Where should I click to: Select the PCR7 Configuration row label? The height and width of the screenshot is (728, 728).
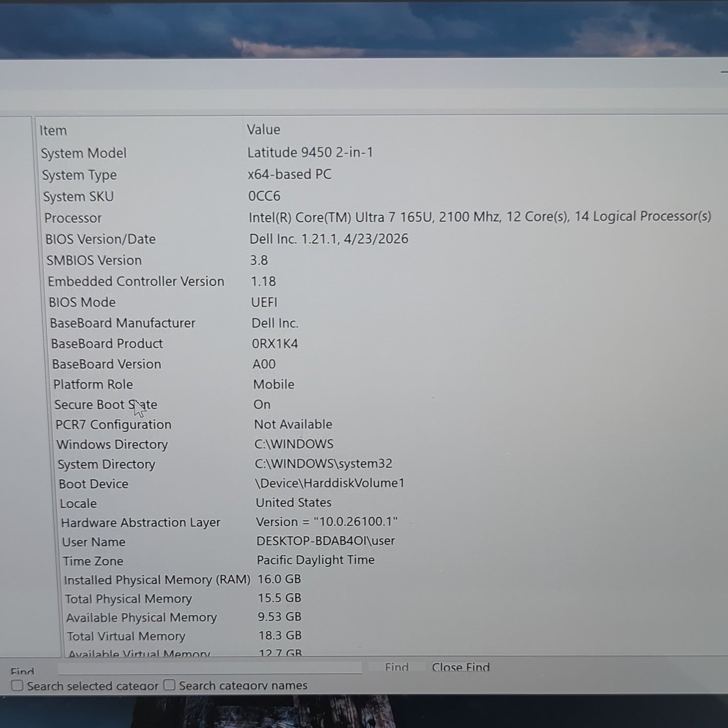click(113, 425)
